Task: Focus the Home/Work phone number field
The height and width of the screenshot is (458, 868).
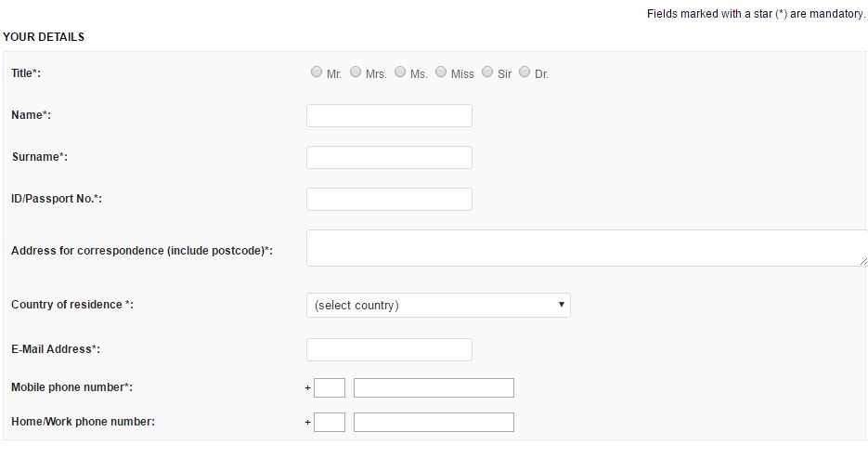Action: 434,423
